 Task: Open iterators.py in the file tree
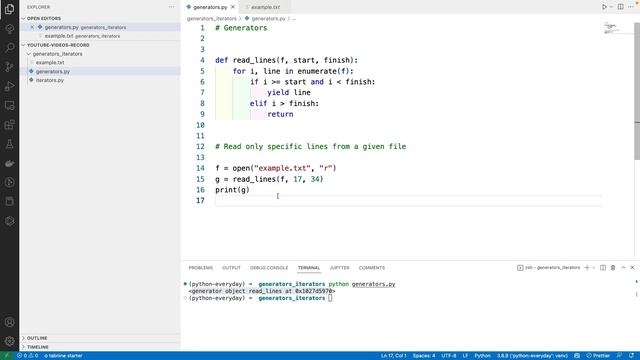pos(50,80)
